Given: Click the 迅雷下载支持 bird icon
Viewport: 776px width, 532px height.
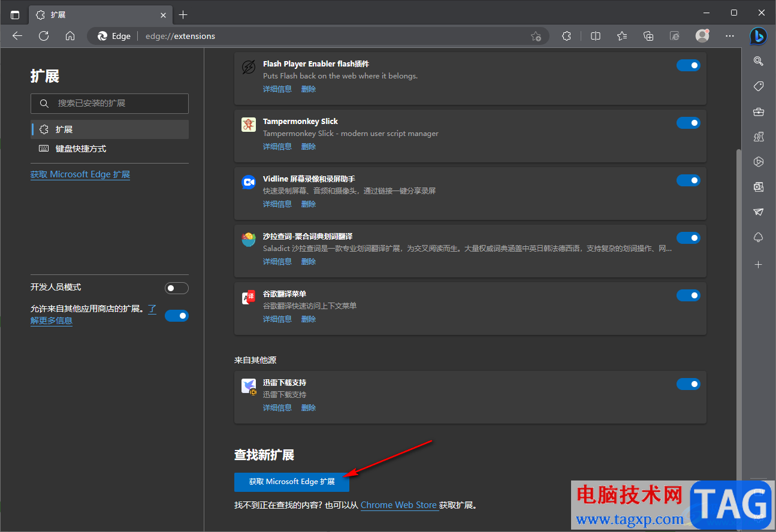Looking at the screenshot, I should 249,386.
